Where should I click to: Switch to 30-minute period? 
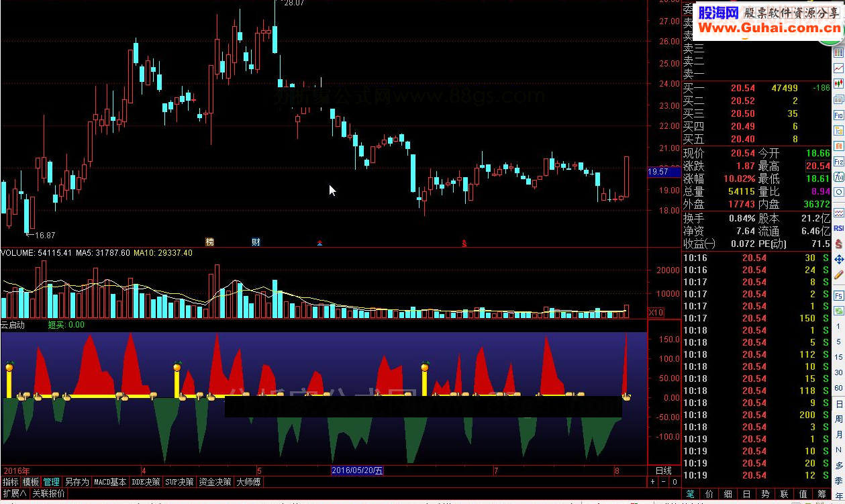[839, 372]
